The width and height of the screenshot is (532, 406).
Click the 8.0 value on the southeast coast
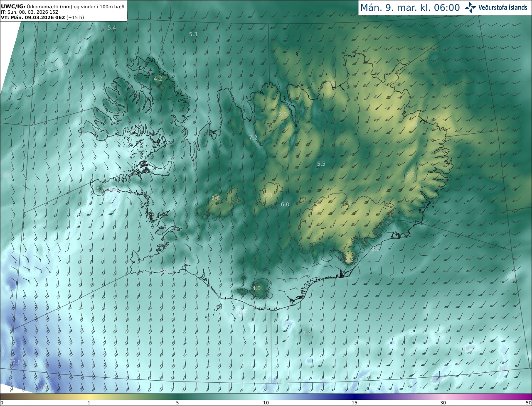click(376, 249)
